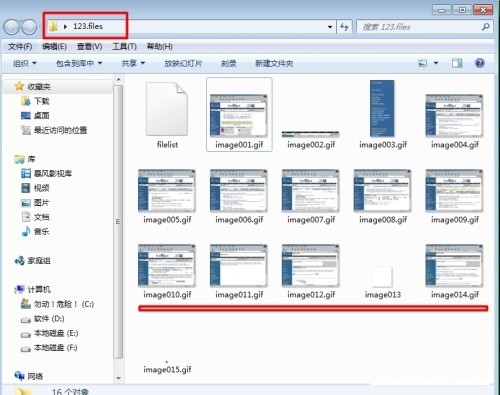
Task: Select the image010.gif thumbnail
Action: (x=167, y=266)
